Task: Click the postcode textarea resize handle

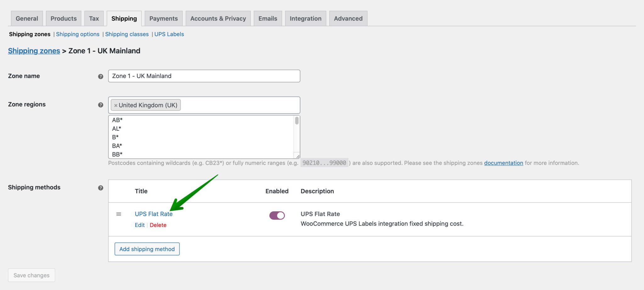Action: (x=297, y=156)
